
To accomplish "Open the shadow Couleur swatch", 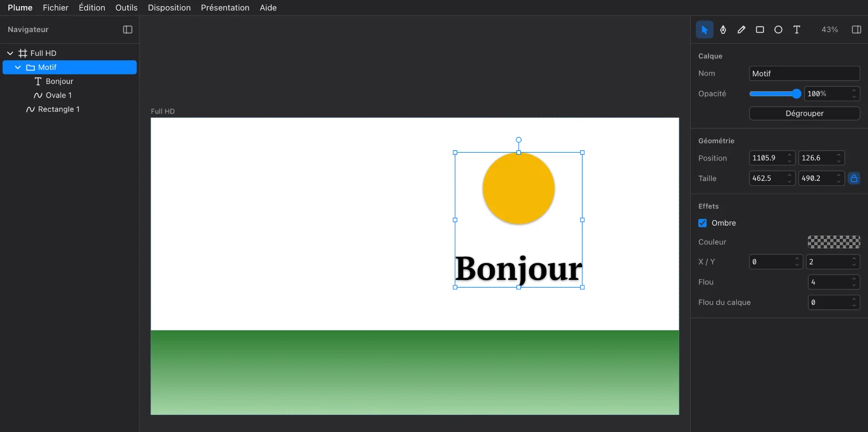I will coord(834,242).
